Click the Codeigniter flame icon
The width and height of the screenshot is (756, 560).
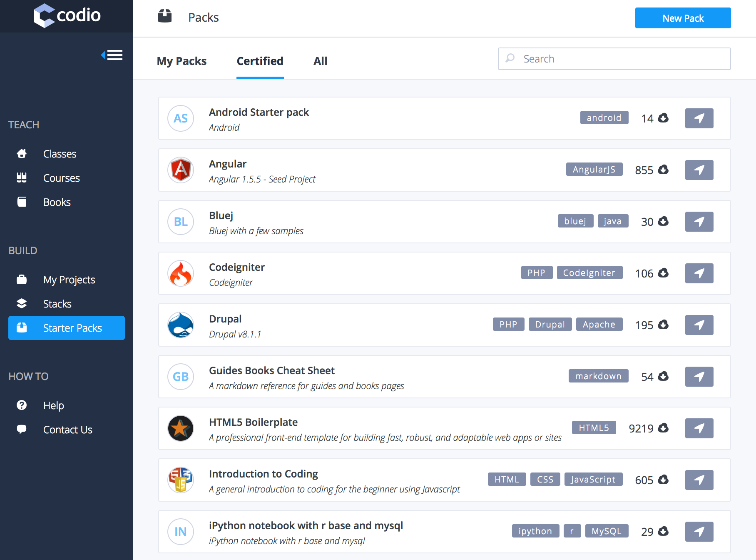pos(181,273)
